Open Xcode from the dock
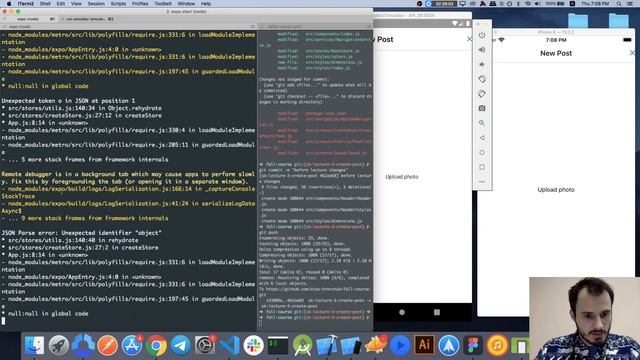640x360 pixels. pos(327,345)
